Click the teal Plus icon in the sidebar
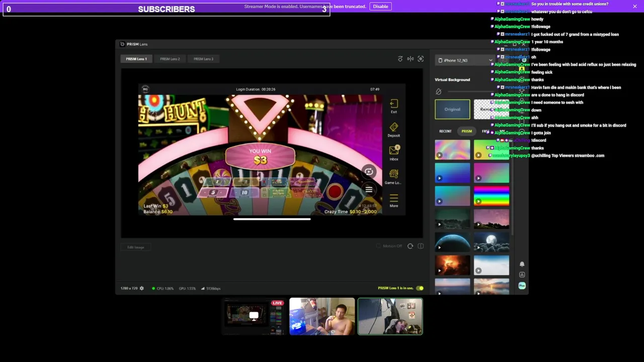Viewport: 644px width, 362px height. 522,286
